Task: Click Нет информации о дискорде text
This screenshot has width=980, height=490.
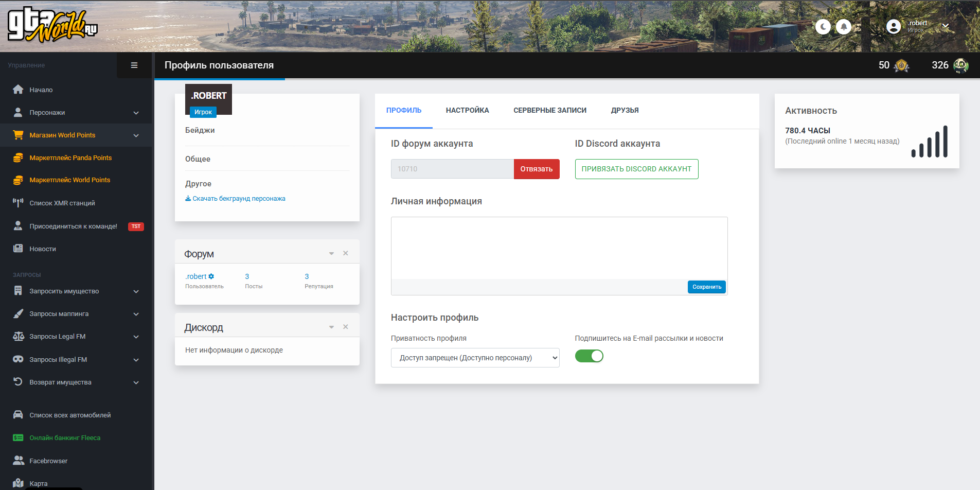Action: coord(234,350)
